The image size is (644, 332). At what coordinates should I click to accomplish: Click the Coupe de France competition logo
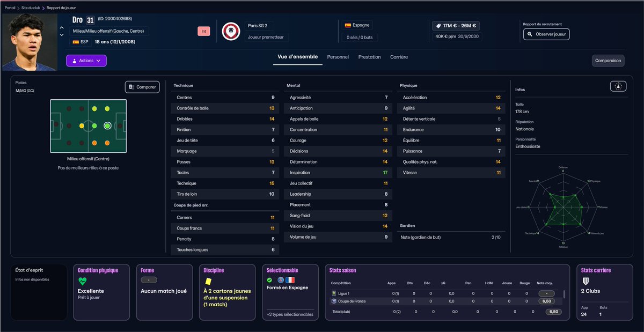334,301
